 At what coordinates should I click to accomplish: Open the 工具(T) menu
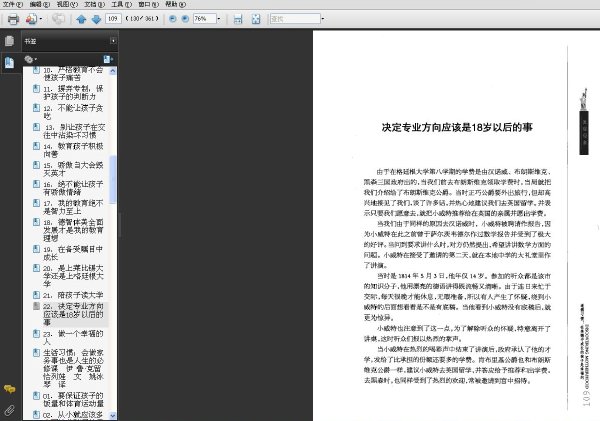pyautogui.click(x=121, y=4)
